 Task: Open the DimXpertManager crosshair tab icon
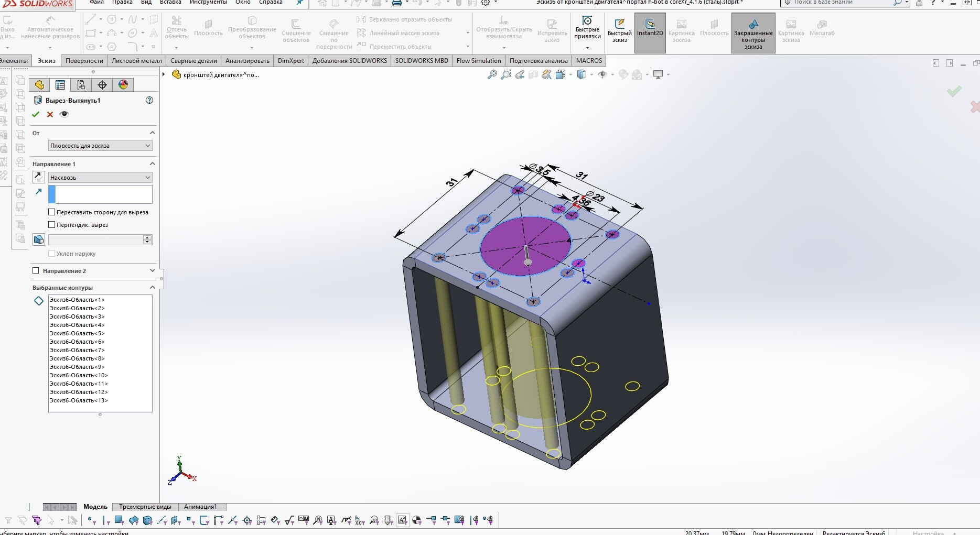click(x=102, y=85)
